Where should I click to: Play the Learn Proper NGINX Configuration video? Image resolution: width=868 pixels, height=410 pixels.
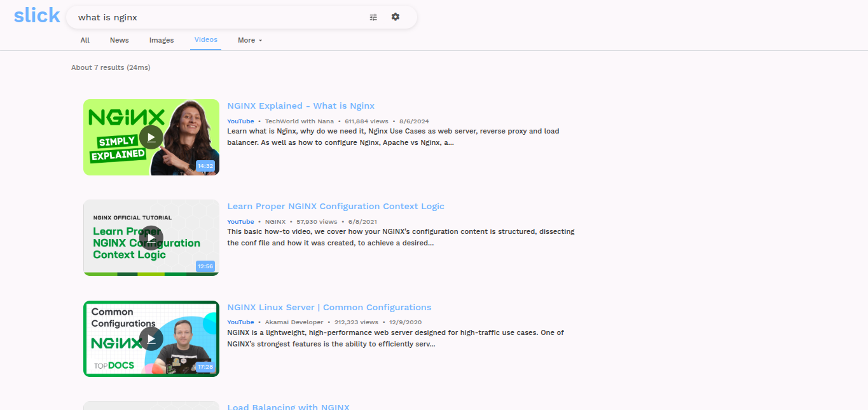[151, 238]
